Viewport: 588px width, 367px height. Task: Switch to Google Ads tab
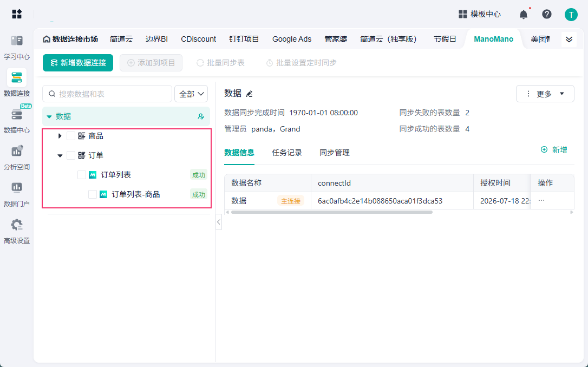pyautogui.click(x=292, y=39)
